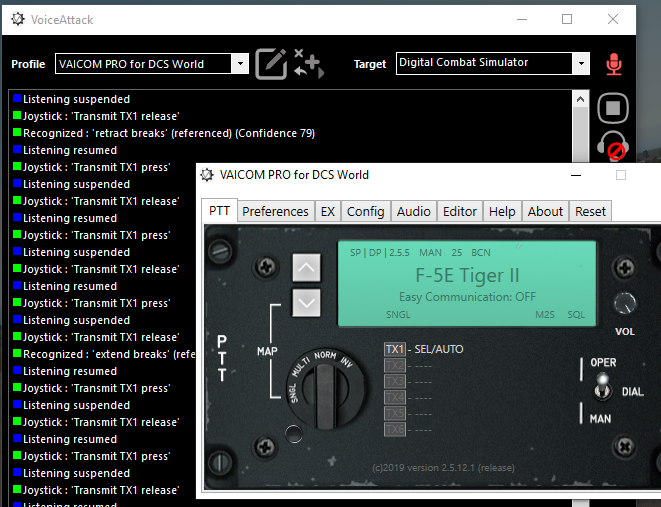This screenshot has height=507, width=661.
Task: Click the VAICOM PRO window title icon
Action: (207, 174)
